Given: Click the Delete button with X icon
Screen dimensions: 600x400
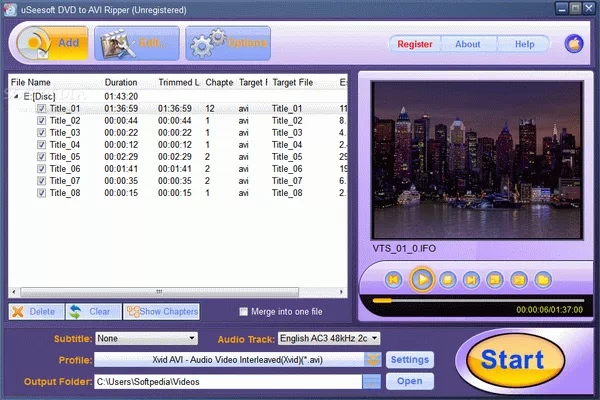Looking at the screenshot, I should (34, 311).
